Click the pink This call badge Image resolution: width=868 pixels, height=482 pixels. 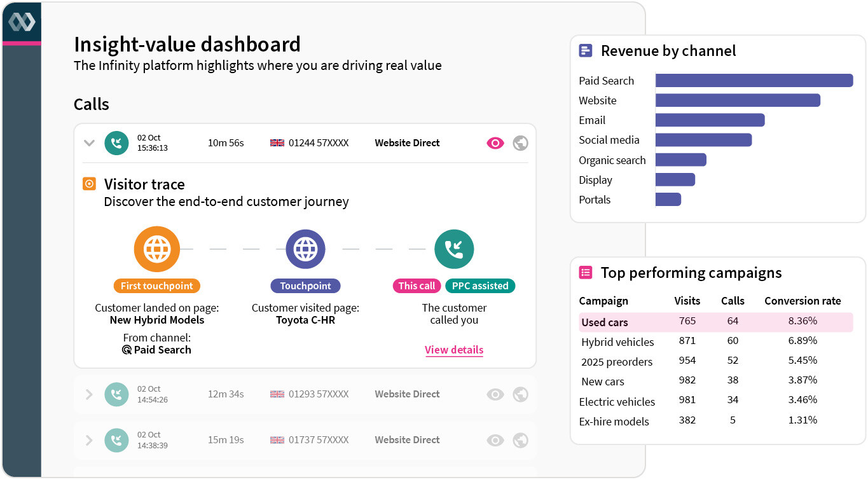pos(417,286)
